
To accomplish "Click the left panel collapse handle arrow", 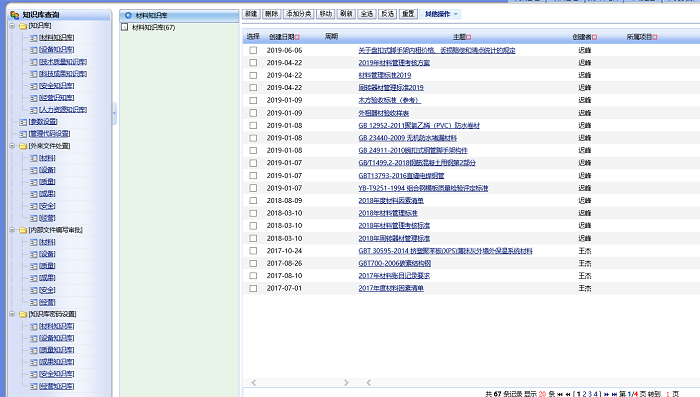I will [114, 113].
